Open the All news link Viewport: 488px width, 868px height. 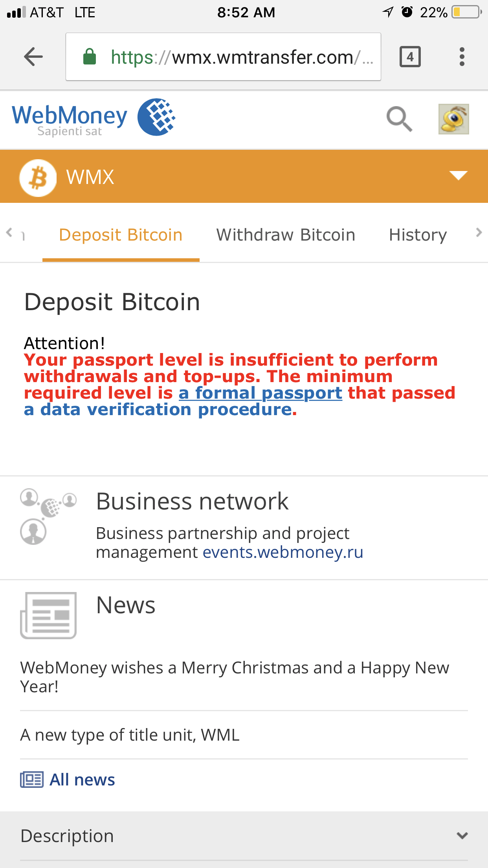click(x=82, y=780)
